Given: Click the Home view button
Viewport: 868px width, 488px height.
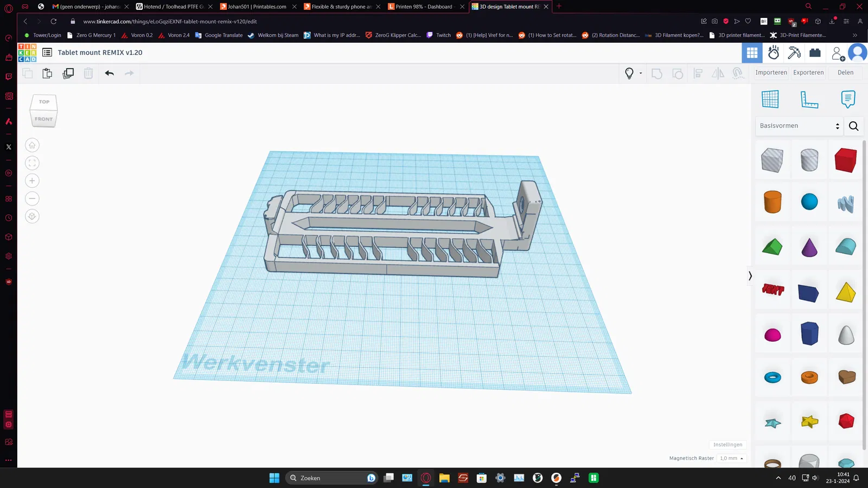Looking at the screenshot, I should coord(32,145).
